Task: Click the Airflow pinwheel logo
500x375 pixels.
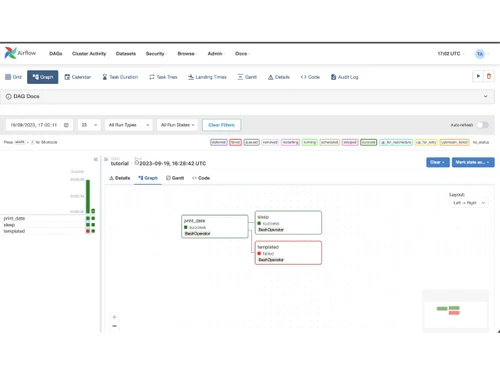Action: coord(10,53)
